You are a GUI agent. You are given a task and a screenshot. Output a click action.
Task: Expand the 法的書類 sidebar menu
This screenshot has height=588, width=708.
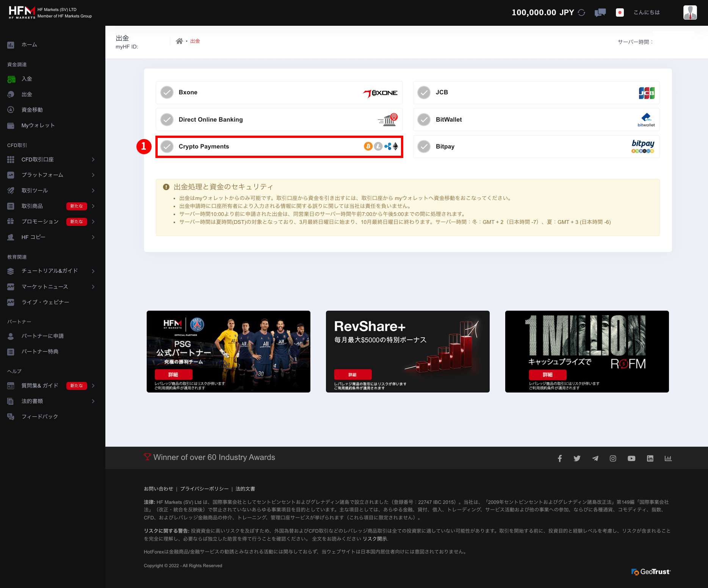(x=93, y=401)
